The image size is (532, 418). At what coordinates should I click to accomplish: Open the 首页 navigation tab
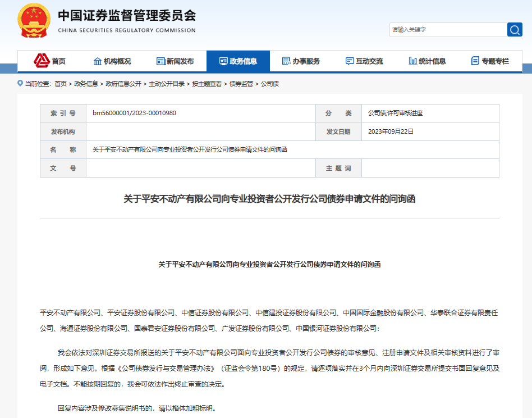(49, 61)
